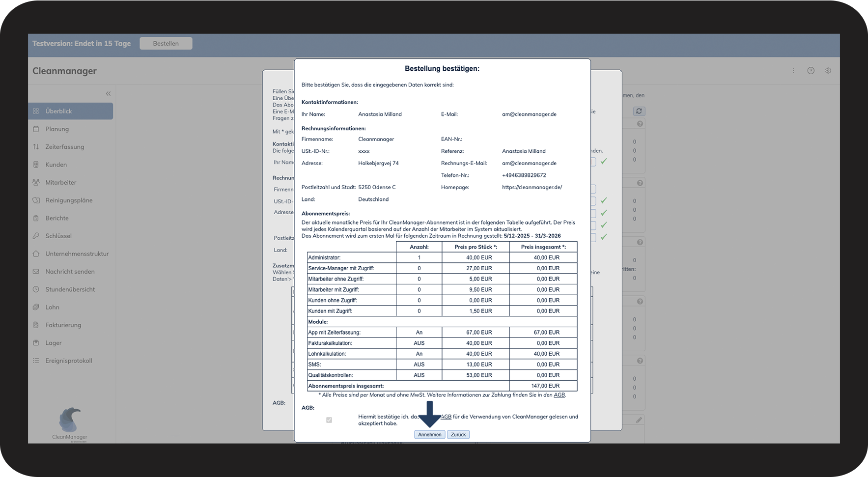Image resolution: width=868 pixels, height=477 pixels.
Task: Click the 'Kunden ohne Zugriff:' row label
Action: (x=333, y=301)
